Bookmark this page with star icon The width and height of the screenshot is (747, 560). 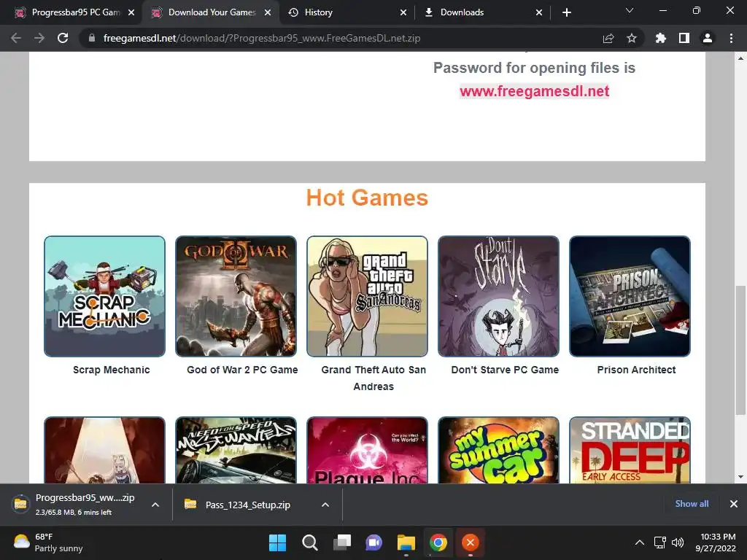click(632, 38)
